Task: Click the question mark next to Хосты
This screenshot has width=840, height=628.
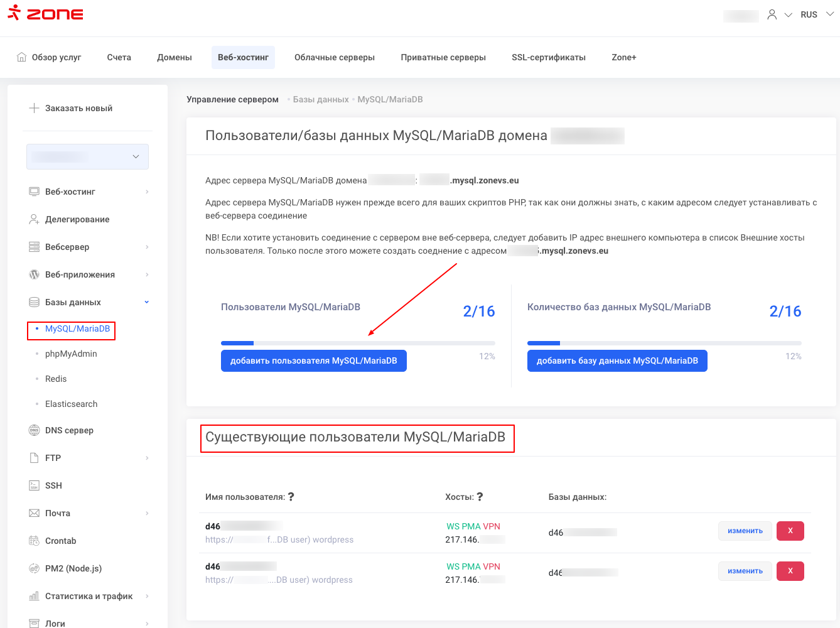Action: coord(480,497)
